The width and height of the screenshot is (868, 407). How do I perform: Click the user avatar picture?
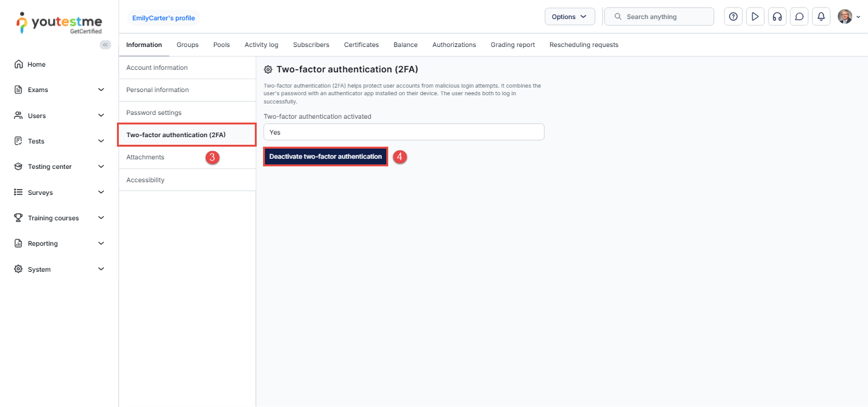pos(844,17)
